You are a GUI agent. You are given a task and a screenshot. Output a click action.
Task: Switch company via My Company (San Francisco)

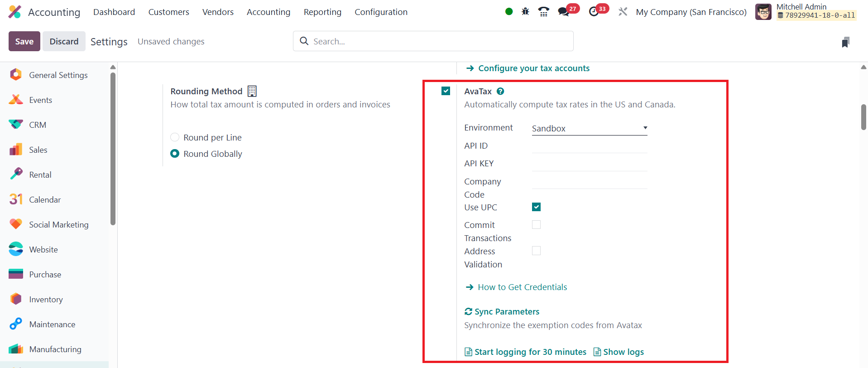point(691,12)
